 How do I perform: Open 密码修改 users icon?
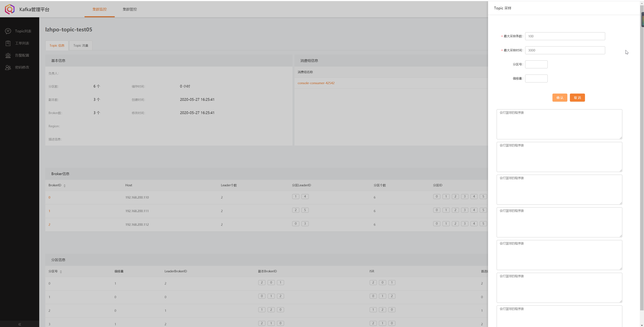[x=8, y=67]
